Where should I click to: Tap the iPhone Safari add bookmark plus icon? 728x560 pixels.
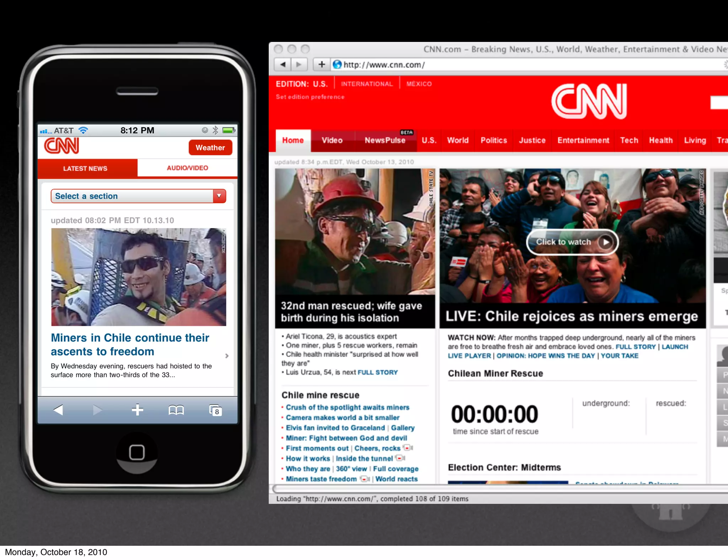coord(137,410)
